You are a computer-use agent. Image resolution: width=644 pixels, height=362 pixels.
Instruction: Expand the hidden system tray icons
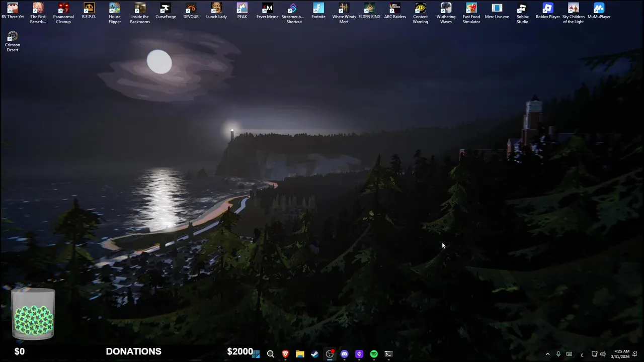coord(547,354)
